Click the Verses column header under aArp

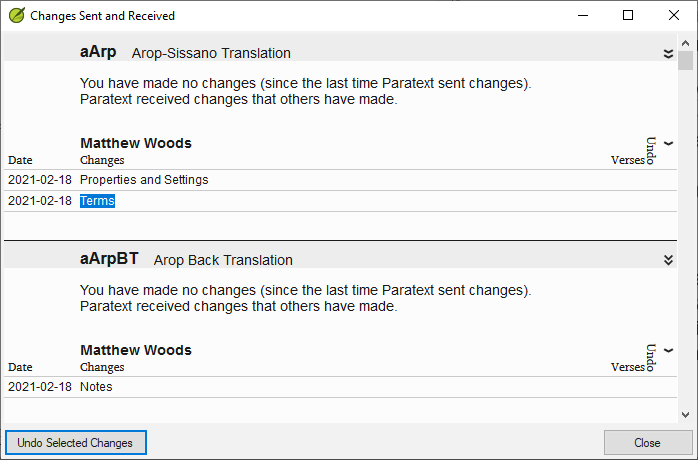pos(628,160)
